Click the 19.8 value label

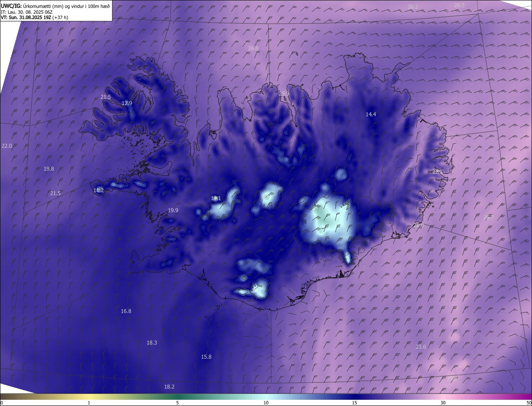pyautogui.click(x=49, y=169)
